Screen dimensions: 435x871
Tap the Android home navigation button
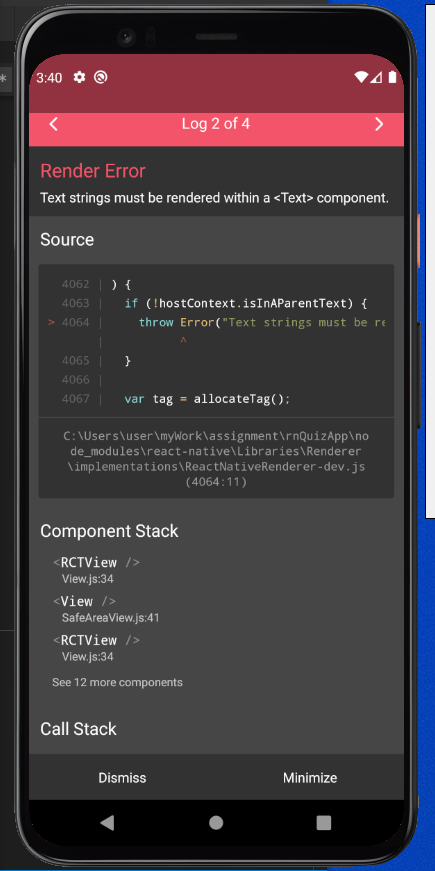click(216, 823)
